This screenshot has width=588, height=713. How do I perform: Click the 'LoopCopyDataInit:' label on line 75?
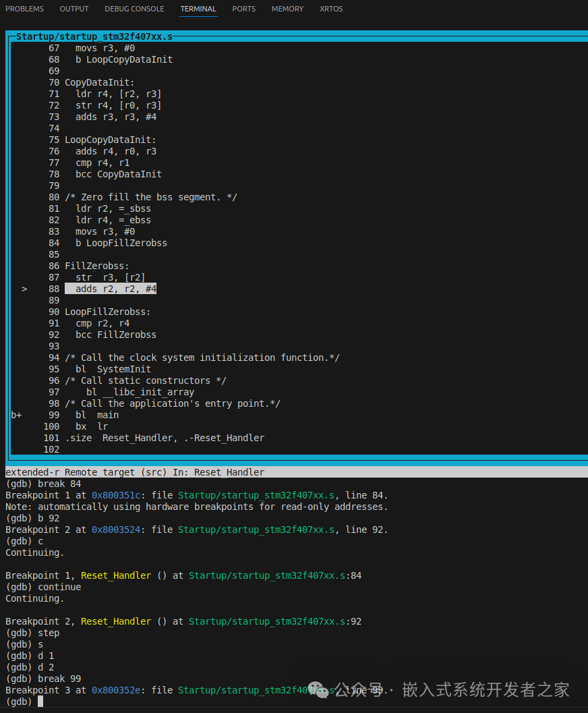point(111,140)
